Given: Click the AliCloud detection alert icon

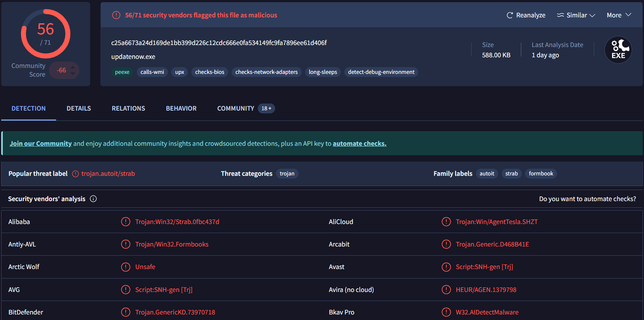Looking at the screenshot, I should point(446,222).
